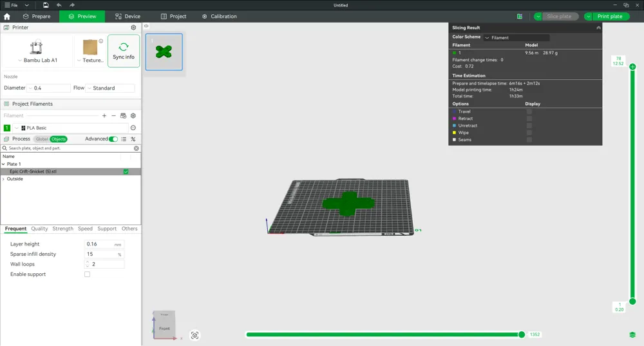The image size is (644, 346).
Task: Click the horizontal move slider handle
Action: [521, 334]
